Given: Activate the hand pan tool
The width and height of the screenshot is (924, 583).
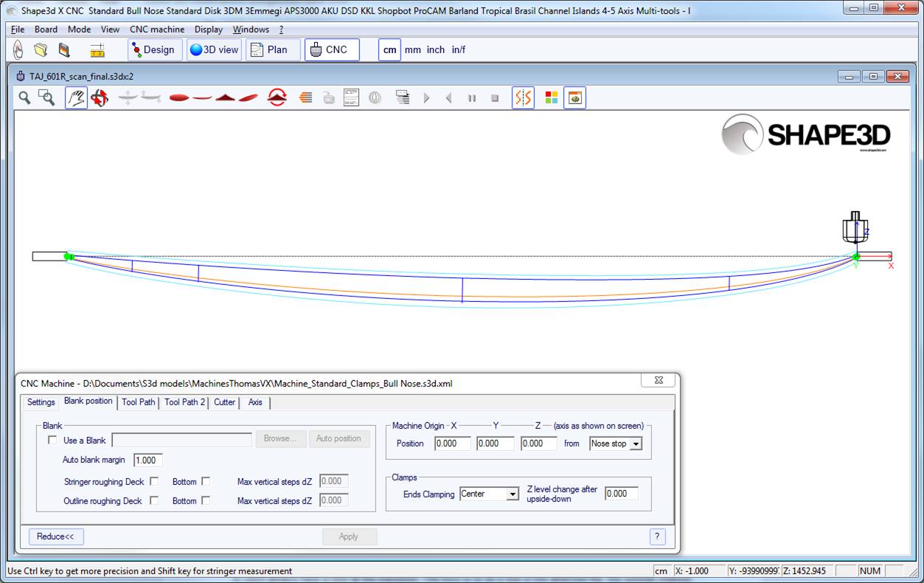Looking at the screenshot, I should point(76,97).
